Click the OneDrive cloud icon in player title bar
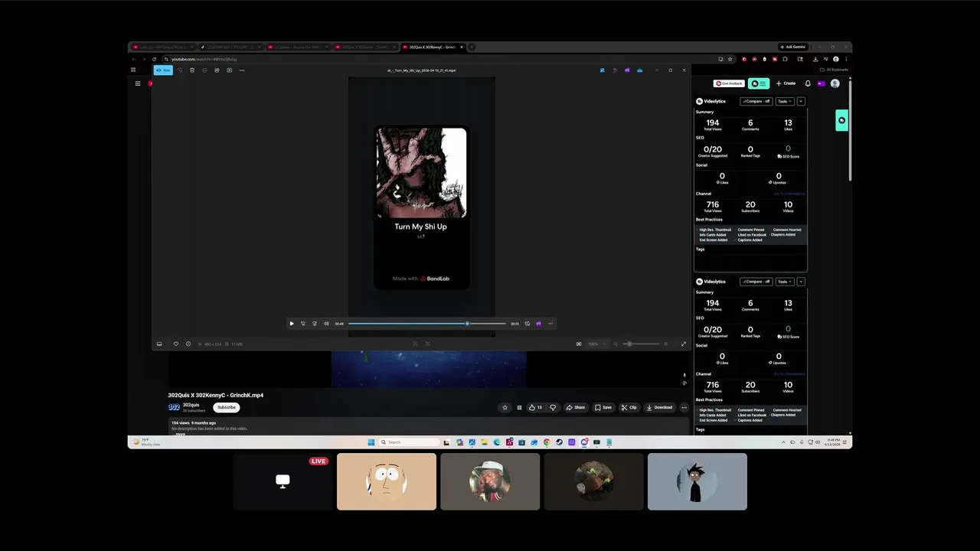 click(x=639, y=70)
